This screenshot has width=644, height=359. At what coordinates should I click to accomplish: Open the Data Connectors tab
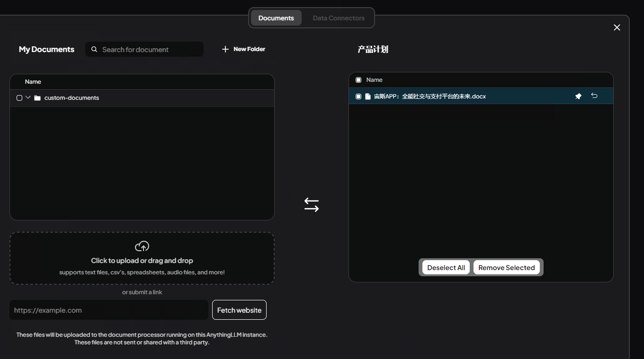click(x=339, y=18)
